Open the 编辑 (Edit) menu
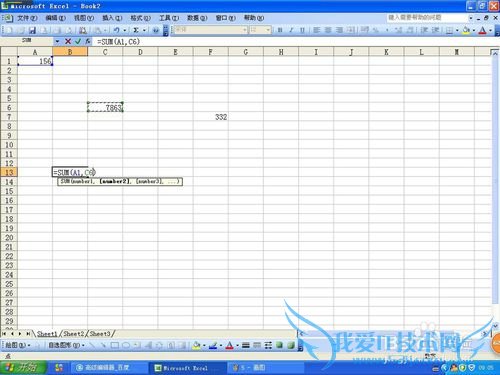 point(55,18)
